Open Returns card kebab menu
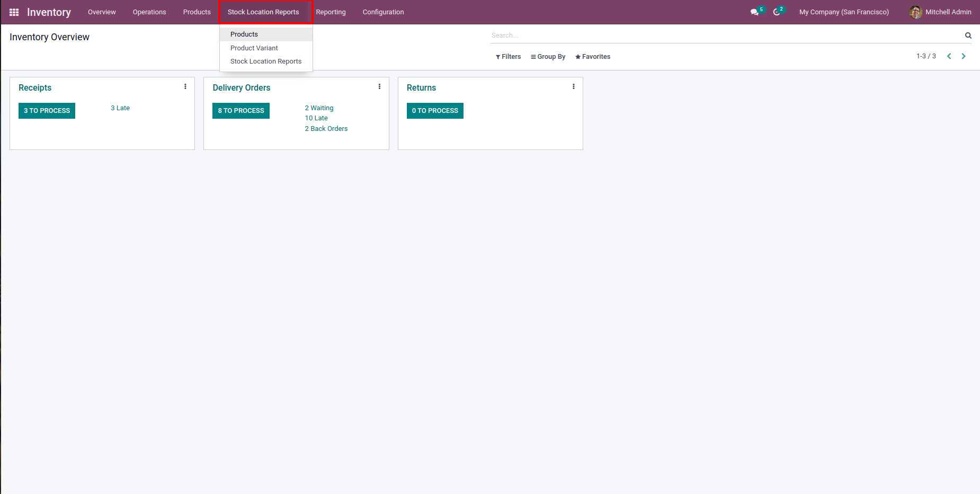 coord(574,86)
